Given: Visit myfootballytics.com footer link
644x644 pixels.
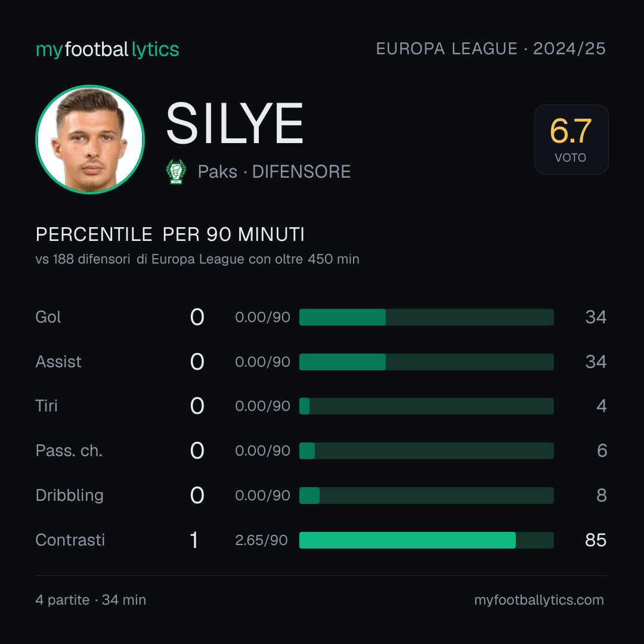Looking at the screenshot, I should (539, 600).
